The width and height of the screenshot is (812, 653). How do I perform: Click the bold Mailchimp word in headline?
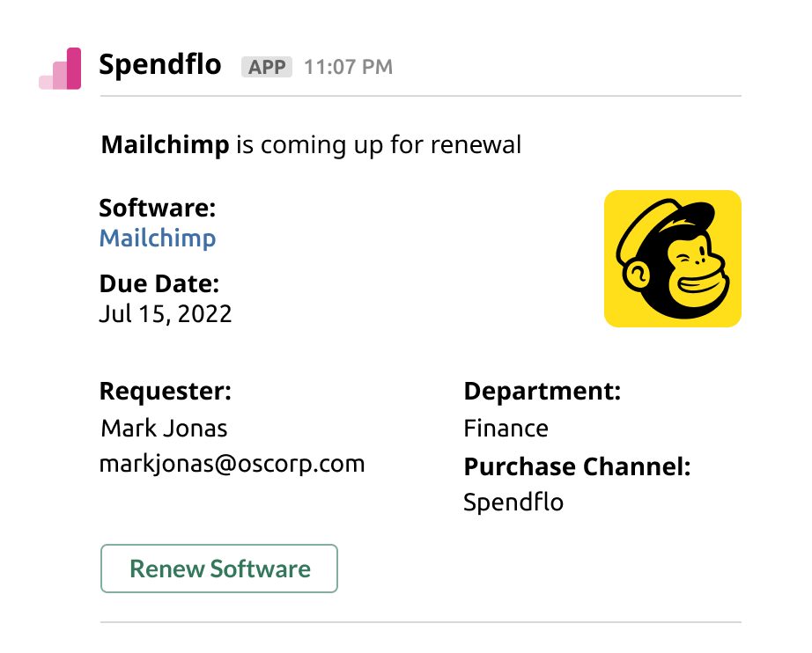pyautogui.click(x=165, y=144)
